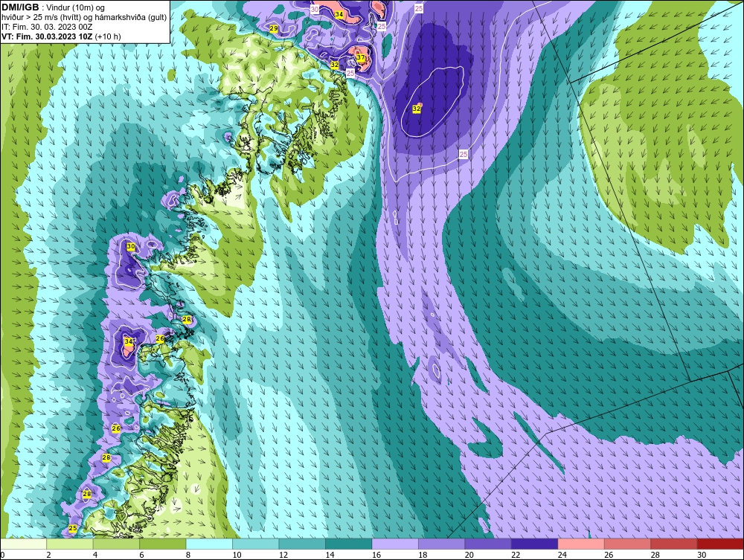Click the yellow '29' gust label
Screen dimensions: 744x560
pos(274,28)
